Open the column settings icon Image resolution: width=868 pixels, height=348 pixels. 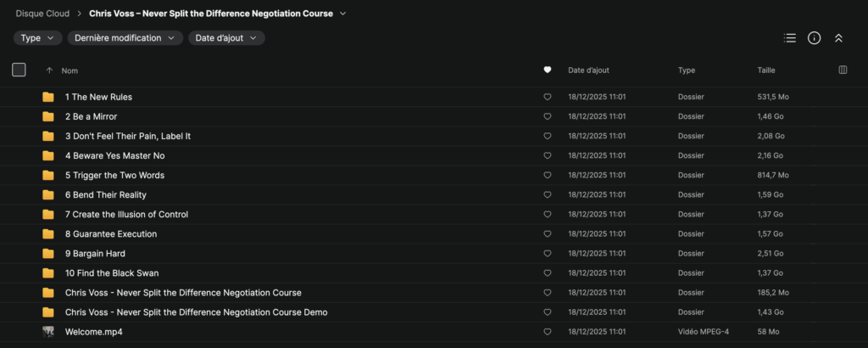(843, 70)
